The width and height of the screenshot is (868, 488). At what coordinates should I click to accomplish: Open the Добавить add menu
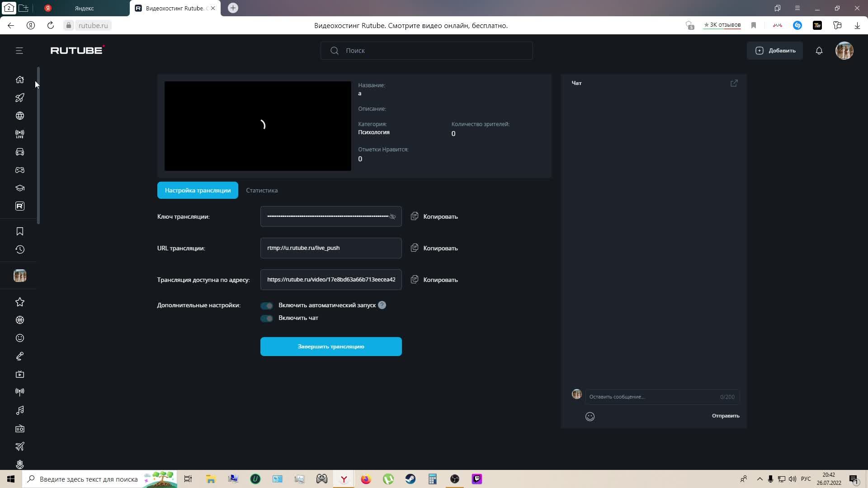click(775, 51)
